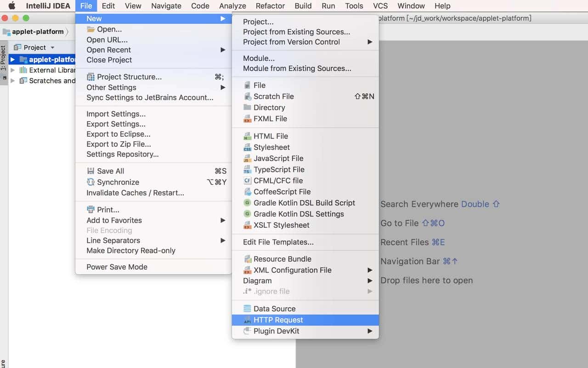Viewport: 588px width, 368px height.
Task: Click the Print printer icon
Action: coord(90,210)
